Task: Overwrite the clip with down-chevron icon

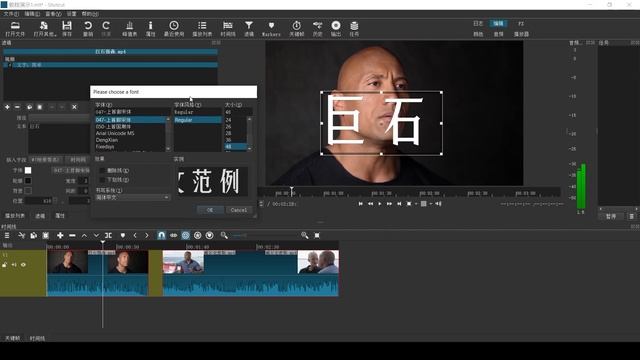Action: point(96,236)
